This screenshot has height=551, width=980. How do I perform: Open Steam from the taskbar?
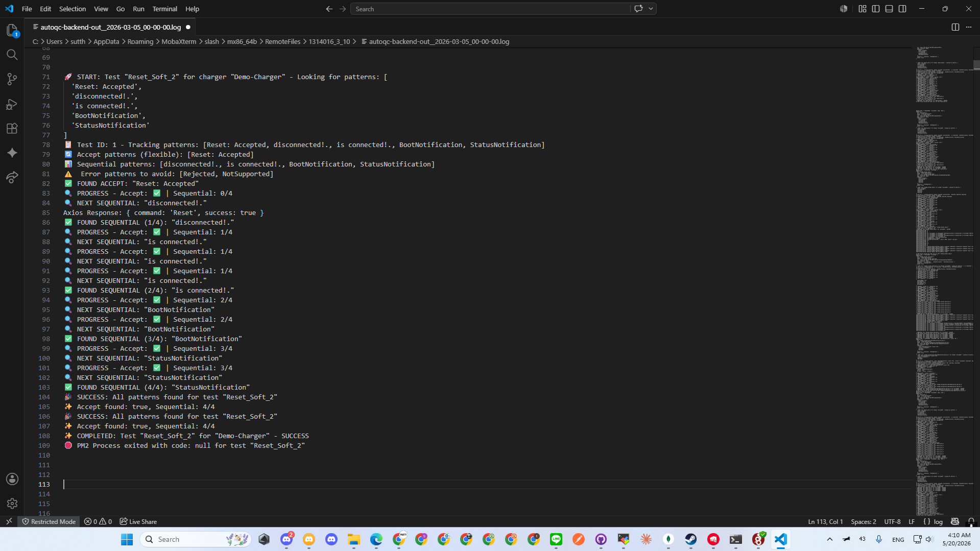691,539
